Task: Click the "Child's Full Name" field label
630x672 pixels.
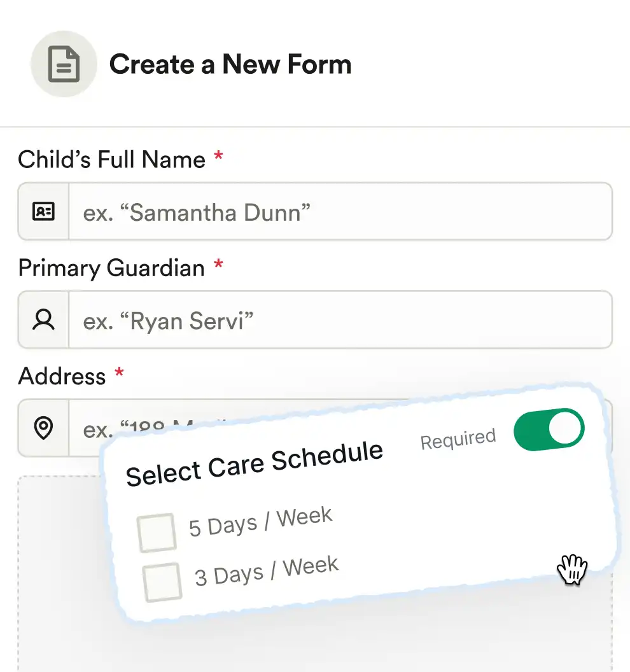Action: point(111,159)
